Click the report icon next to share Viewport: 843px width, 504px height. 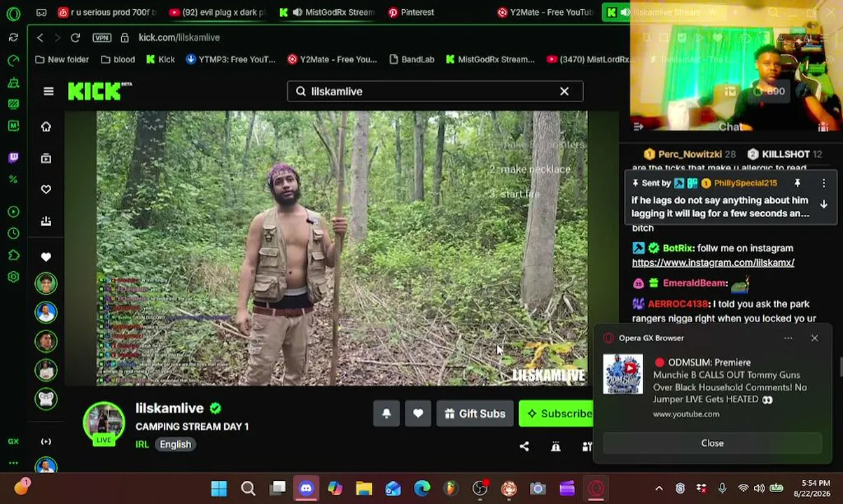(x=556, y=447)
